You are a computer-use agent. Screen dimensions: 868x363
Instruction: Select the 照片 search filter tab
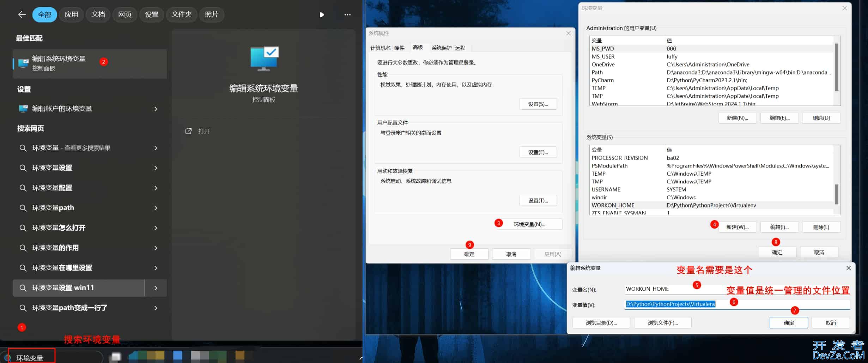pyautogui.click(x=212, y=14)
